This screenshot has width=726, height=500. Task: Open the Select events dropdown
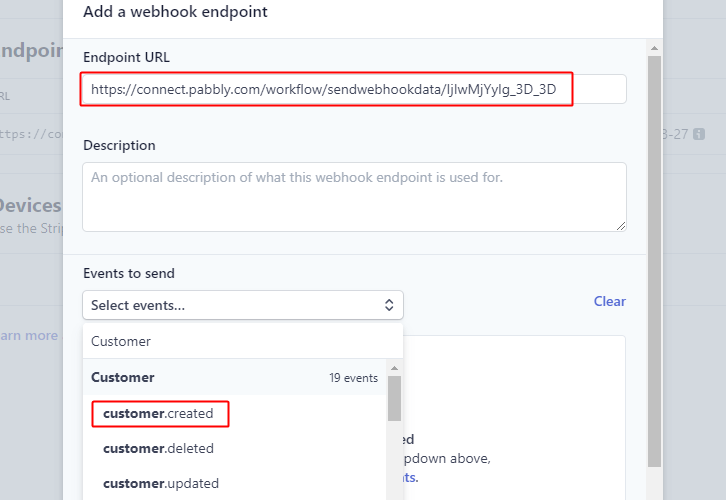click(x=242, y=305)
